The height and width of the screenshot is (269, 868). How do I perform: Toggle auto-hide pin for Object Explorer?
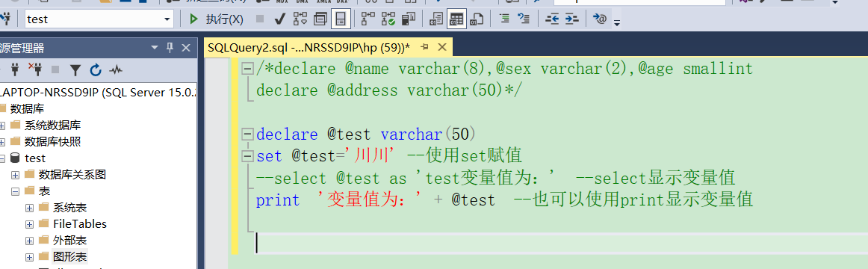pyautogui.click(x=170, y=48)
